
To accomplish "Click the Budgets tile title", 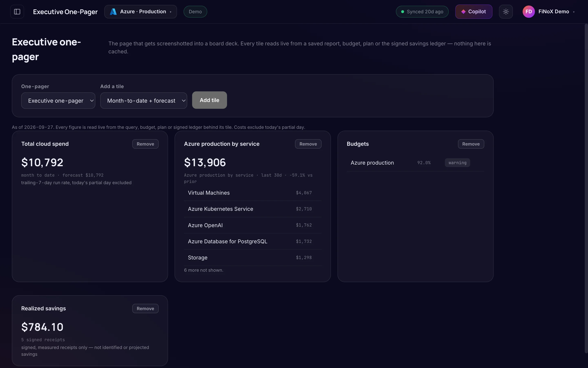I will coord(358,144).
